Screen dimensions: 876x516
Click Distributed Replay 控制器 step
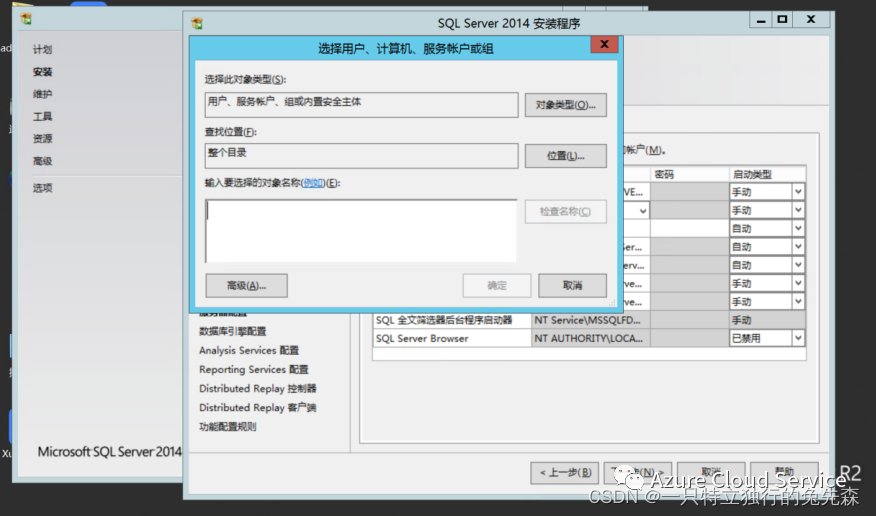pyautogui.click(x=258, y=388)
